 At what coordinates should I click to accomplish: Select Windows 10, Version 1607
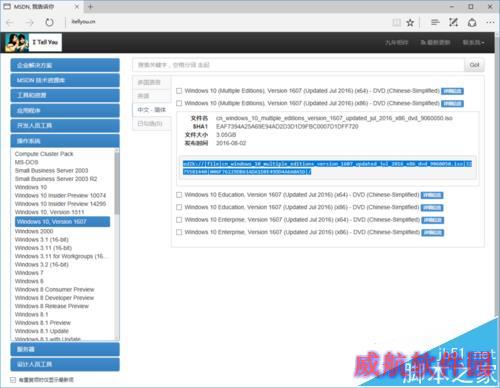[62, 222]
